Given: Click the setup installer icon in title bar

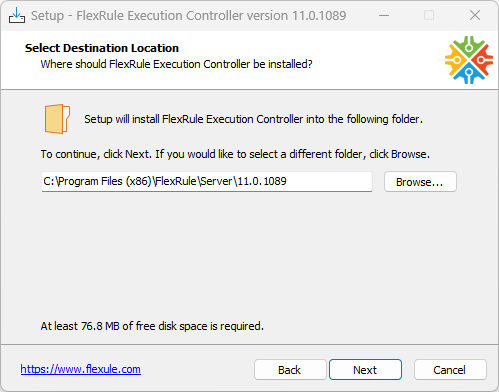Looking at the screenshot, I should 17,15.
